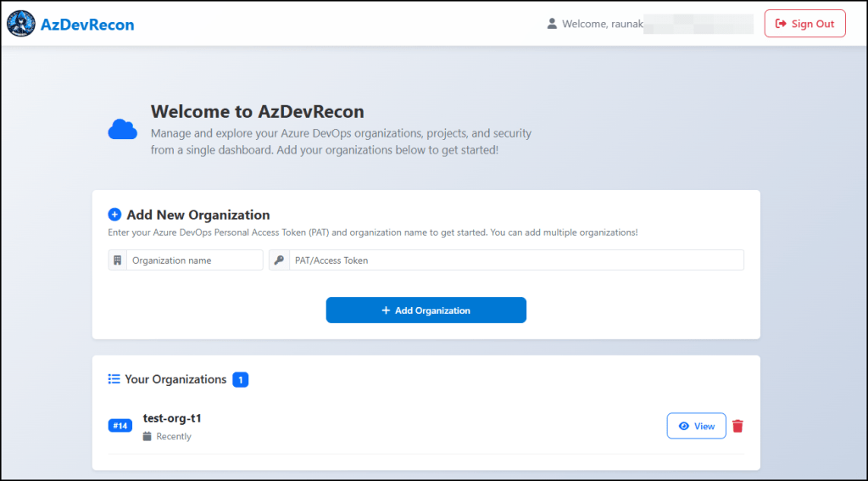Click the 'Your Organizations' heading text
This screenshot has width=868, height=481.
175,379
